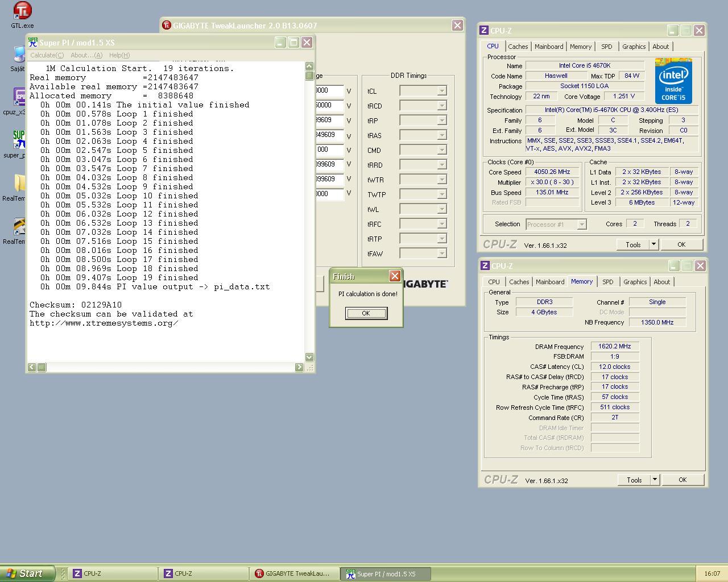Expand the tCL timing dropdown
The height and width of the screenshot is (582, 728).
click(441, 91)
